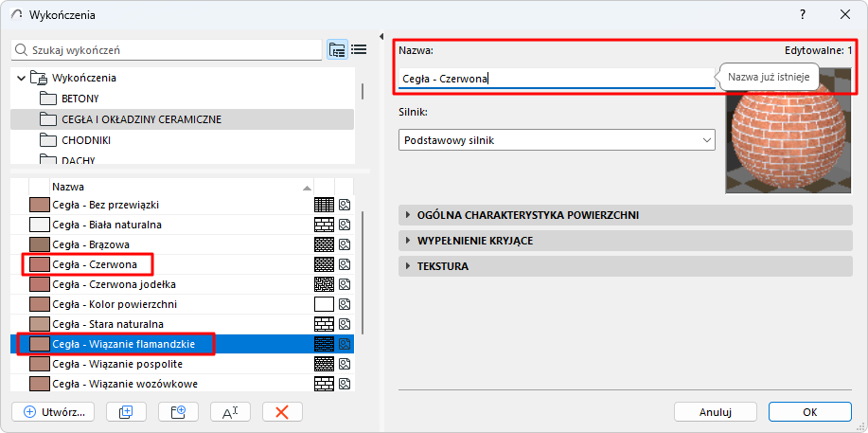Viewport: 868px width, 433px height.
Task: Switch to flat list view icon
Action: pos(359,49)
